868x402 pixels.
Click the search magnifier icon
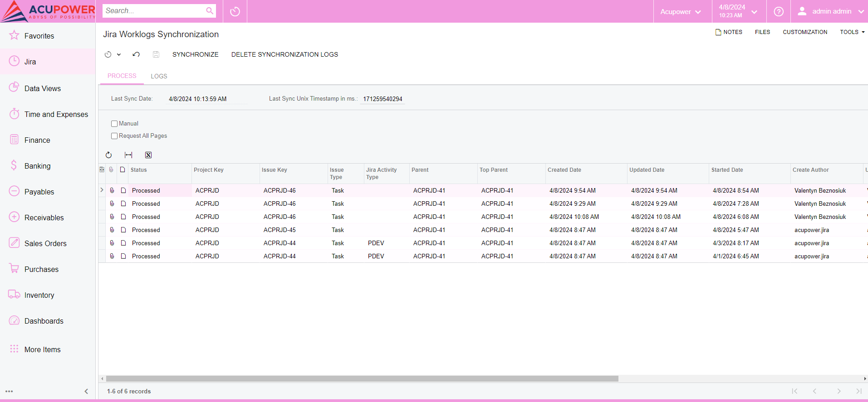pyautogui.click(x=210, y=11)
